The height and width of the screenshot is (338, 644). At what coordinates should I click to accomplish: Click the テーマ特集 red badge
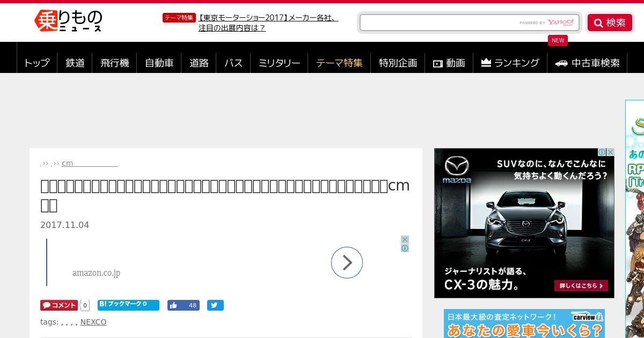click(x=179, y=18)
